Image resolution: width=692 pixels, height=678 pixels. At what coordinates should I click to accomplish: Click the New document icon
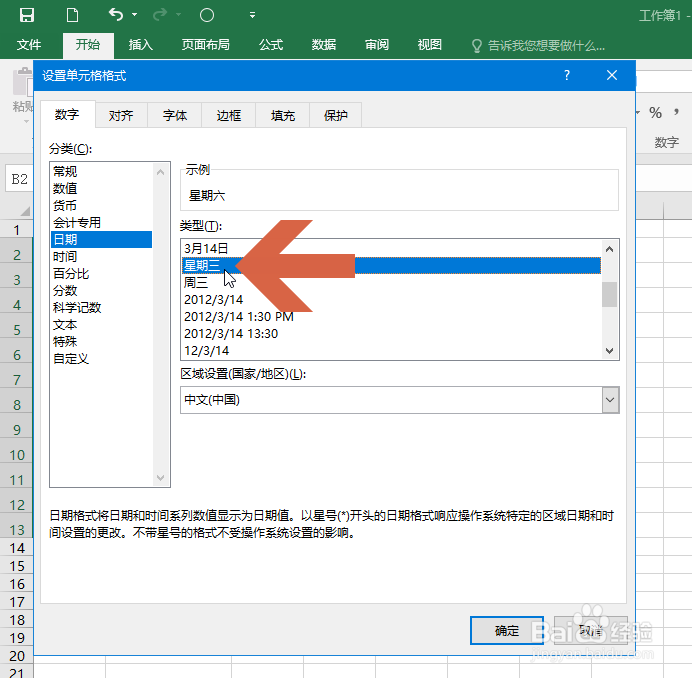(x=72, y=15)
